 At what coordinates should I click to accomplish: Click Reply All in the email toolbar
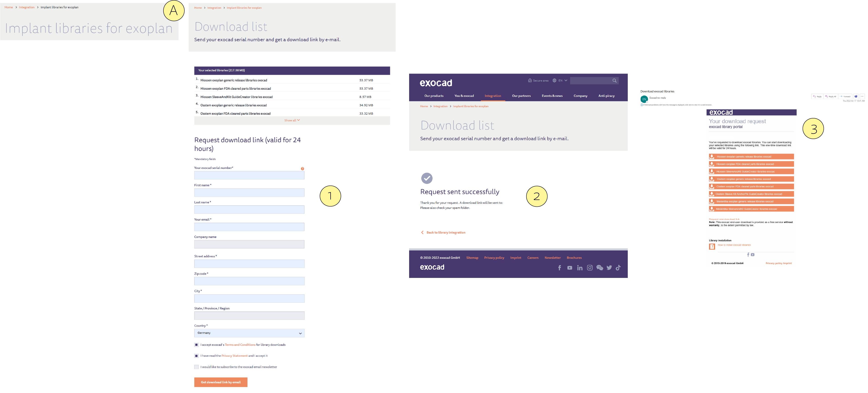pos(831,96)
